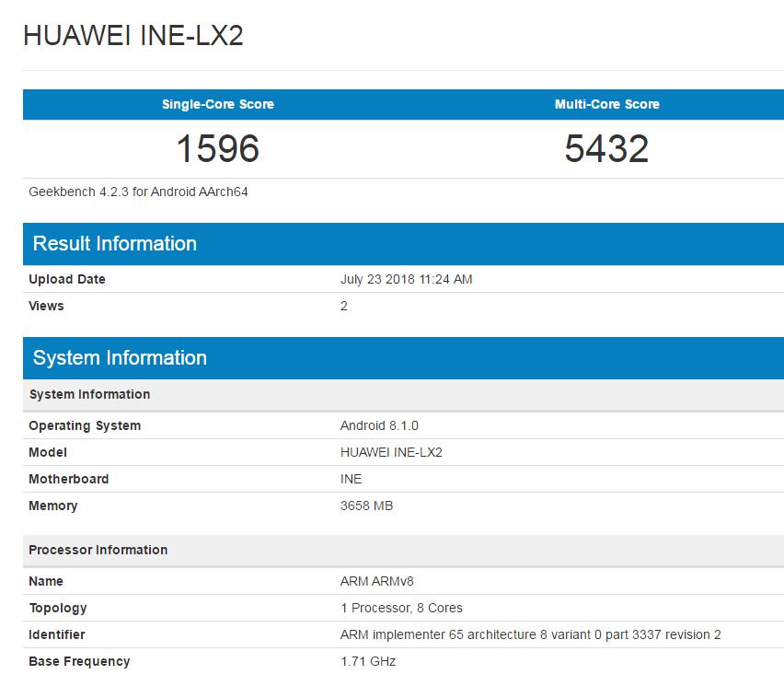
Task: Select the Views label
Action: pos(46,306)
